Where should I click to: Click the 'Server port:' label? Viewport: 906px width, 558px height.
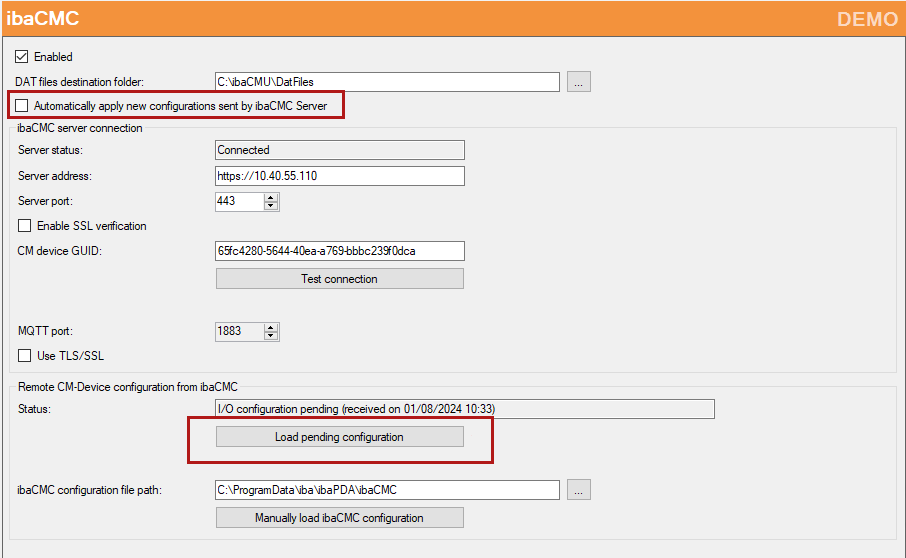click(x=45, y=201)
